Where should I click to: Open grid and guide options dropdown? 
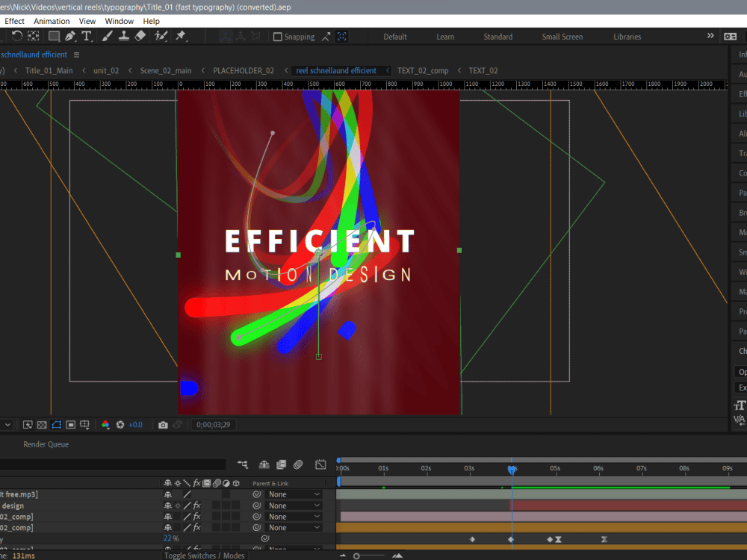[x=85, y=425]
